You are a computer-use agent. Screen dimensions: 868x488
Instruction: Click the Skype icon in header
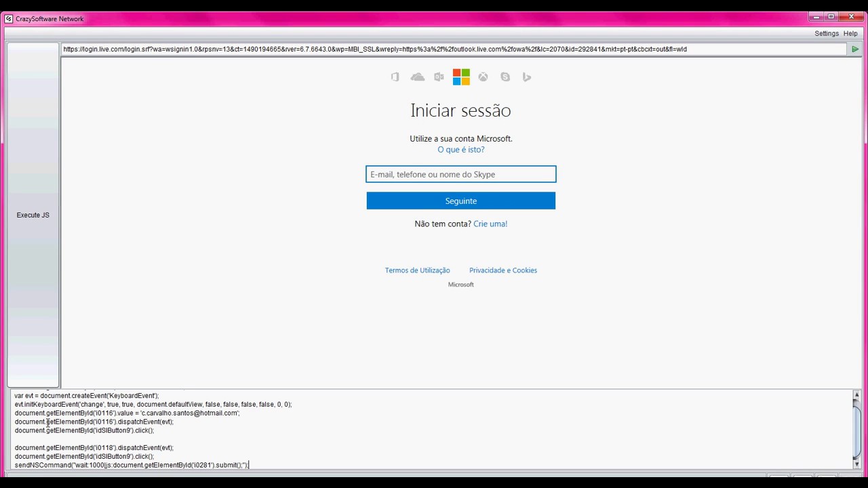pyautogui.click(x=505, y=77)
